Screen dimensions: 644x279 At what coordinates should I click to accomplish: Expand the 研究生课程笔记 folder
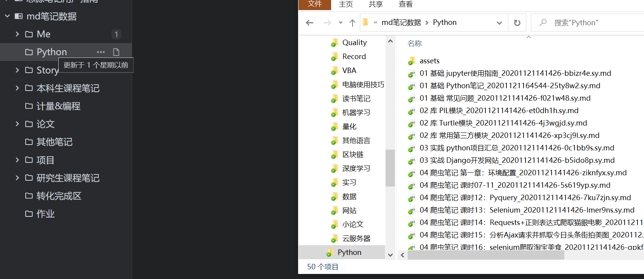pos(17,178)
